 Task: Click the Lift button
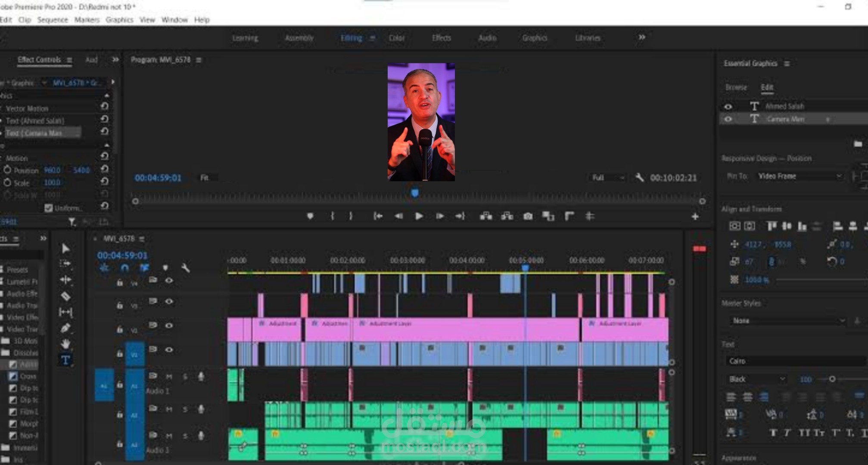click(x=486, y=216)
